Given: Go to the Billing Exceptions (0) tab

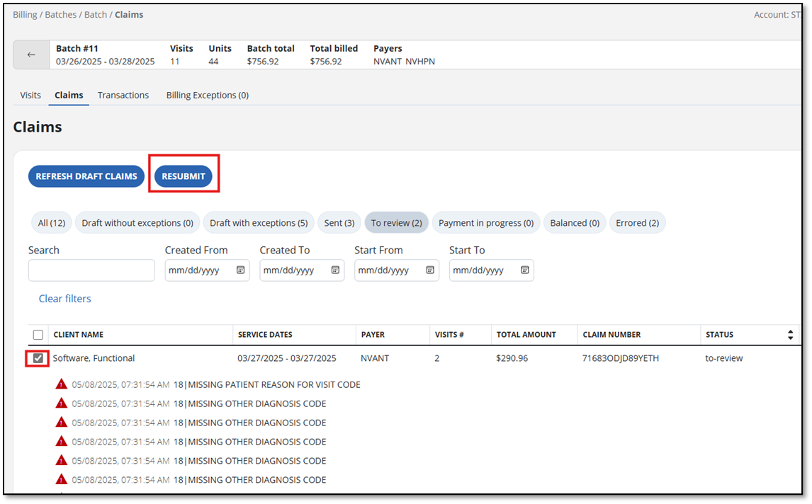Looking at the screenshot, I should (x=207, y=95).
